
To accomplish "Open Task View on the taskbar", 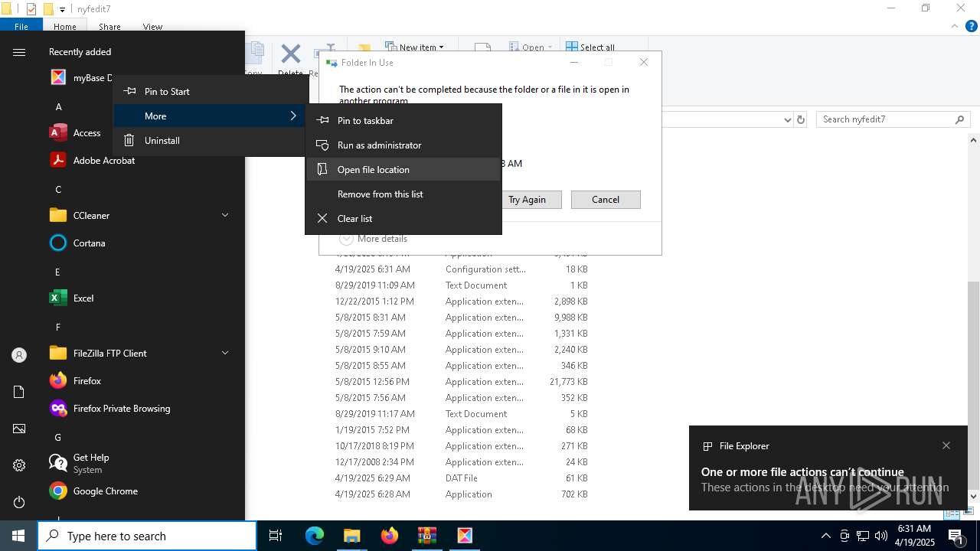I will pyautogui.click(x=276, y=536).
